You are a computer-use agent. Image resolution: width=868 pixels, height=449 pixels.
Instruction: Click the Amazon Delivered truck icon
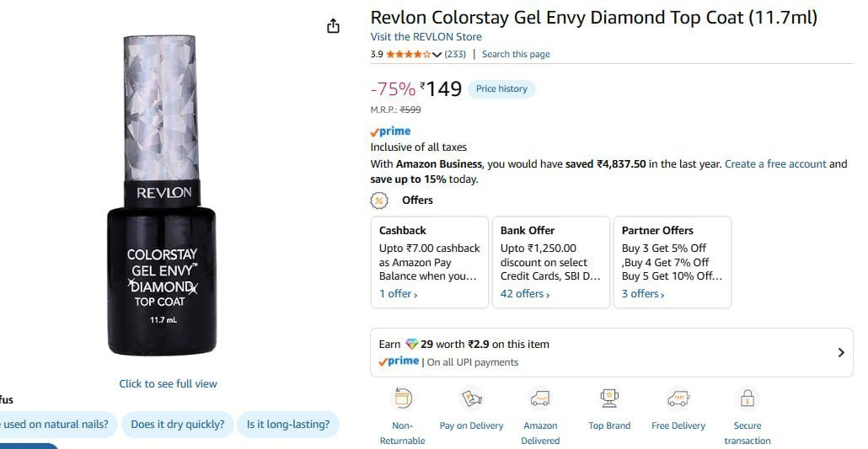(540, 398)
